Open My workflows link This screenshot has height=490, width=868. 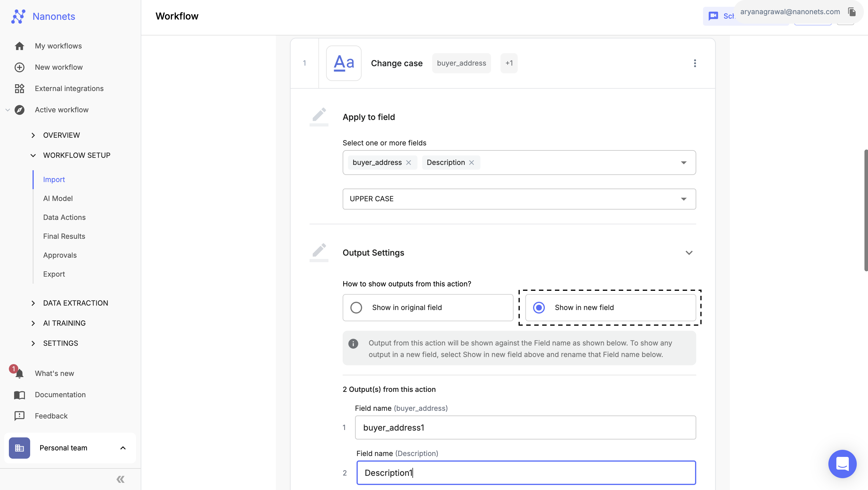[58, 46]
